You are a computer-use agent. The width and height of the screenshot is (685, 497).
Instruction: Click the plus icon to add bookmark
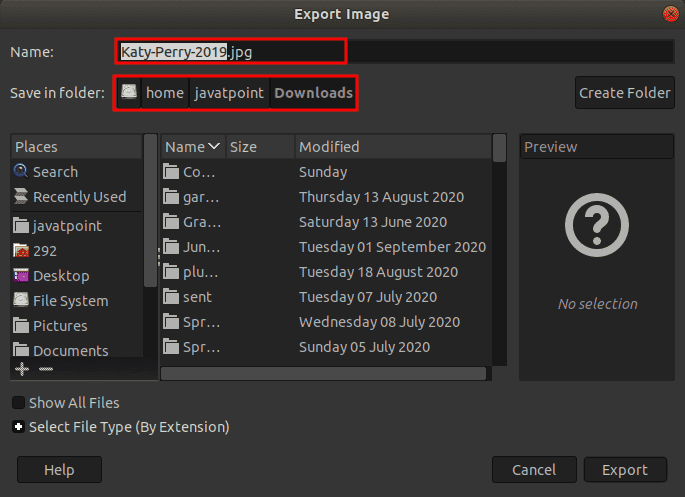(22, 369)
